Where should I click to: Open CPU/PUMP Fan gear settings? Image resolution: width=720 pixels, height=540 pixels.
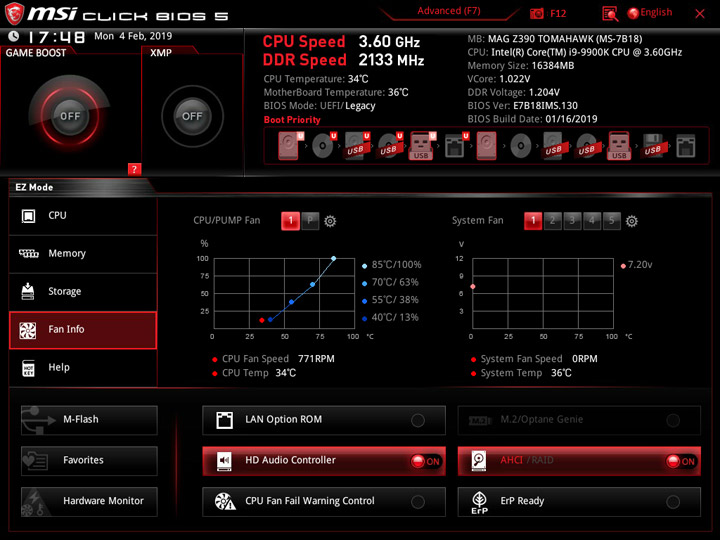point(330,221)
